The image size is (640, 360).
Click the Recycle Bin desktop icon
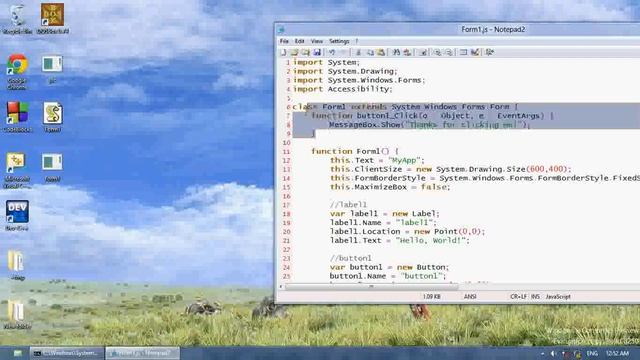[x=17, y=19]
